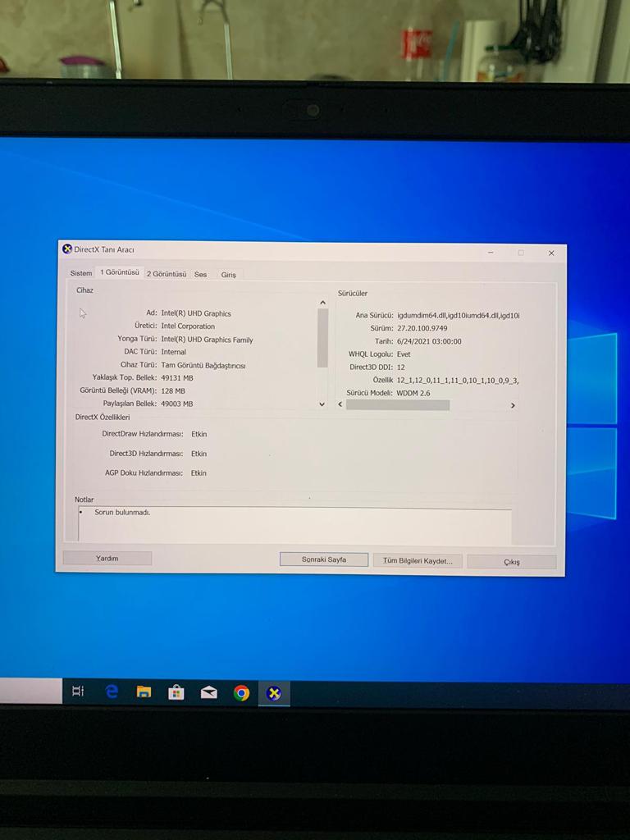
Task: Open Microsoft Store from the taskbar
Action: 176,692
